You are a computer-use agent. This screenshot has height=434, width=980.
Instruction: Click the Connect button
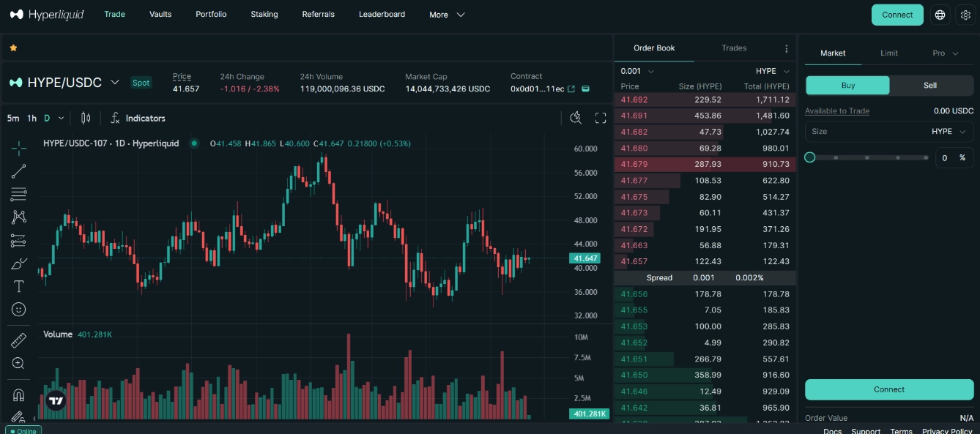tap(897, 15)
